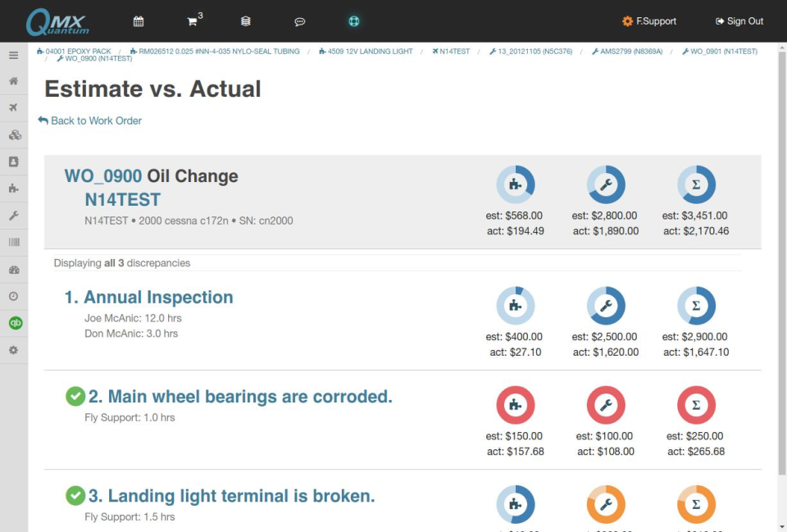Screen dimensions: 787x532
Task: Click the red parts chart for bearings
Action: click(x=516, y=405)
